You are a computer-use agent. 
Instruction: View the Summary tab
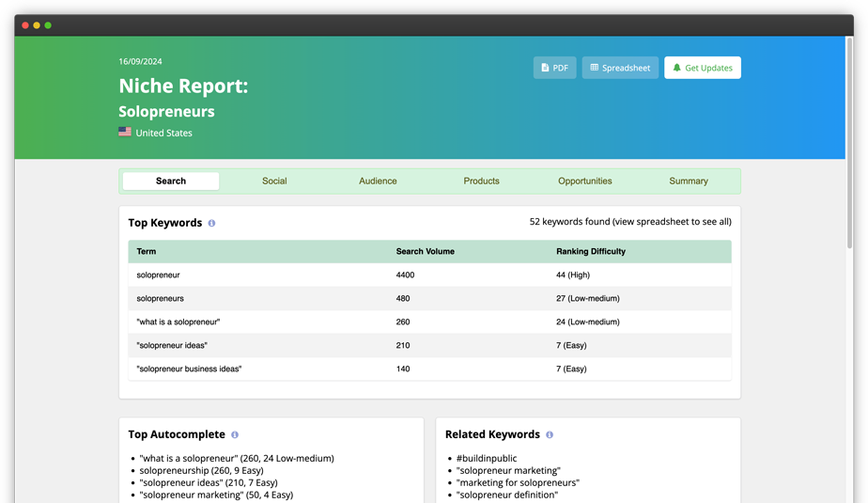click(x=689, y=181)
